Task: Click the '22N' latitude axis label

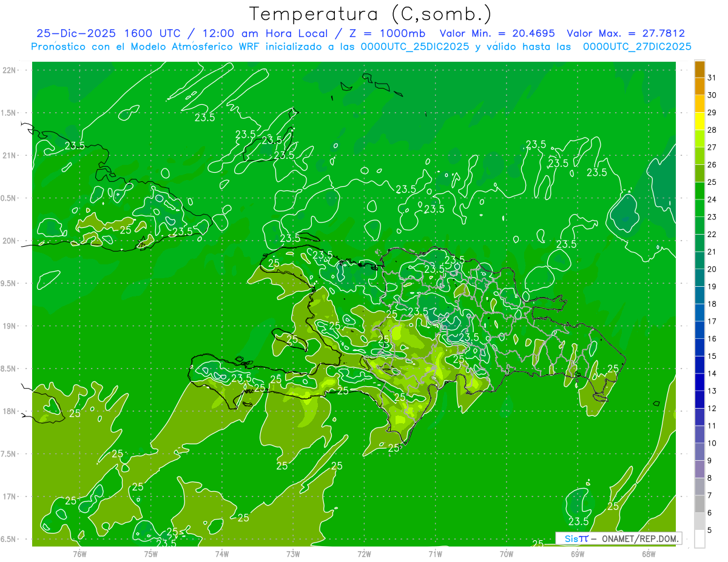Action: 9,70
